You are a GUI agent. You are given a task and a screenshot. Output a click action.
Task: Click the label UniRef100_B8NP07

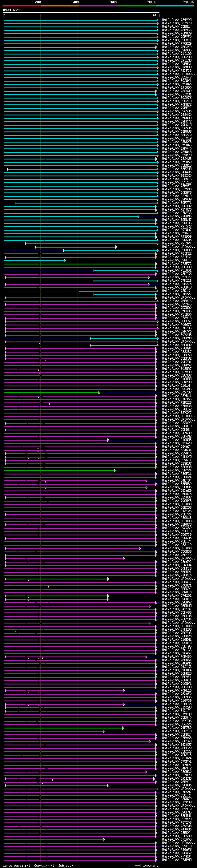click(177, 365)
